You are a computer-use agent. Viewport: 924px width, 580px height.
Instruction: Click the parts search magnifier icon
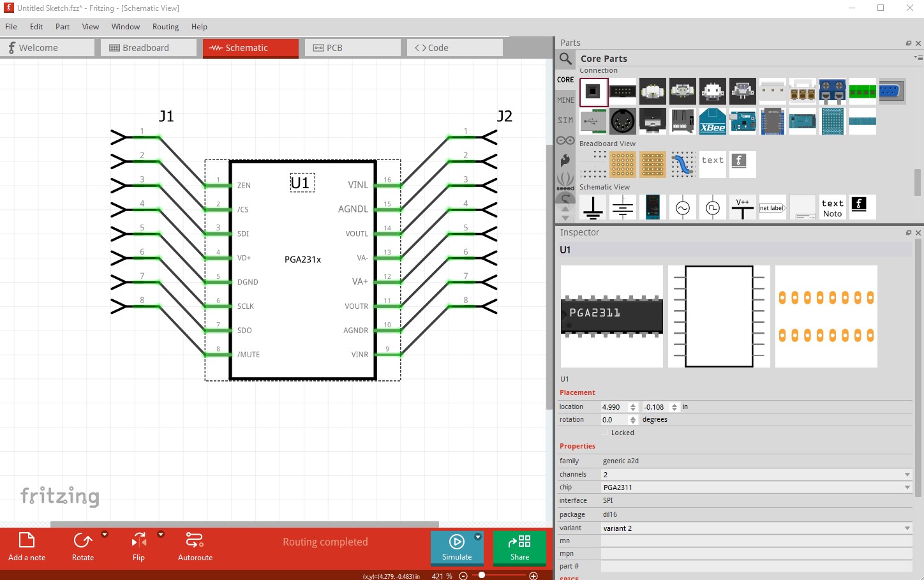tap(565, 59)
